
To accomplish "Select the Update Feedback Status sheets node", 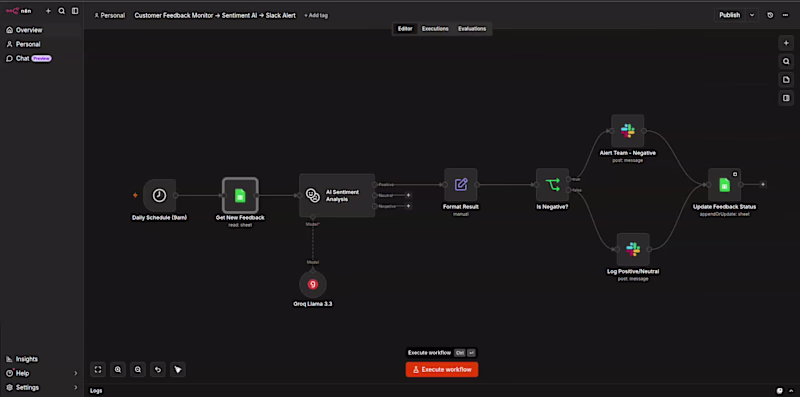I will click(724, 185).
